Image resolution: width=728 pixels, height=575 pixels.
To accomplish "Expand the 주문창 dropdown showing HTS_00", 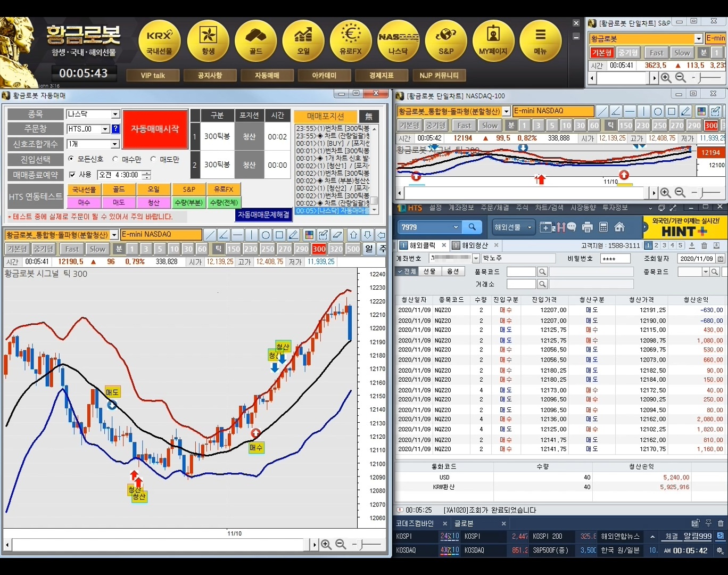I will (x=105, y=129).
